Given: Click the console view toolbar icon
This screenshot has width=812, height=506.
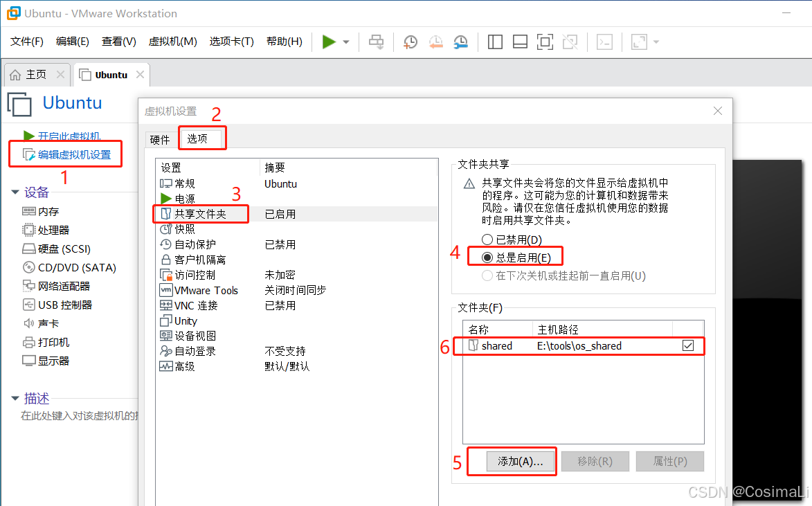Looking at the screenshot, I should (605, 42).
